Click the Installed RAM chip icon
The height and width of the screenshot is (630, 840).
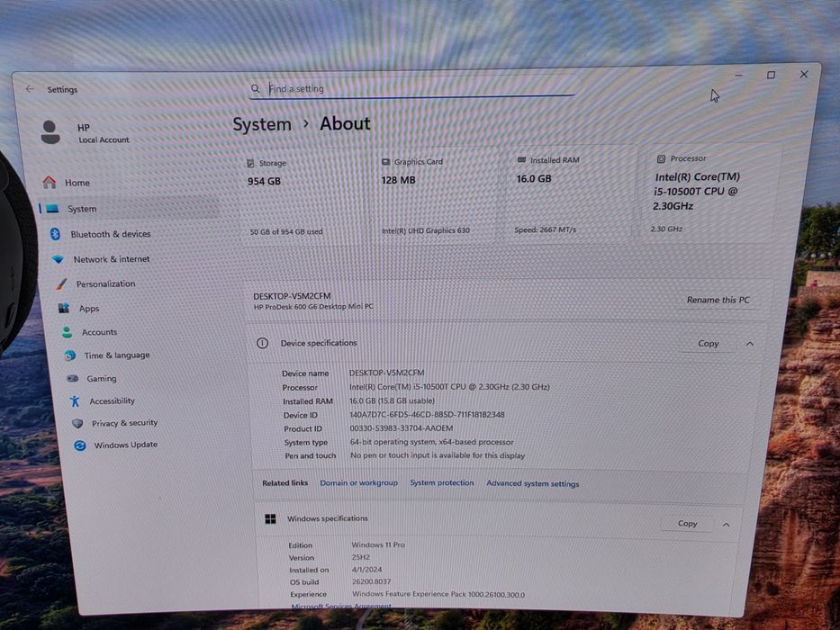pos(522,159)
